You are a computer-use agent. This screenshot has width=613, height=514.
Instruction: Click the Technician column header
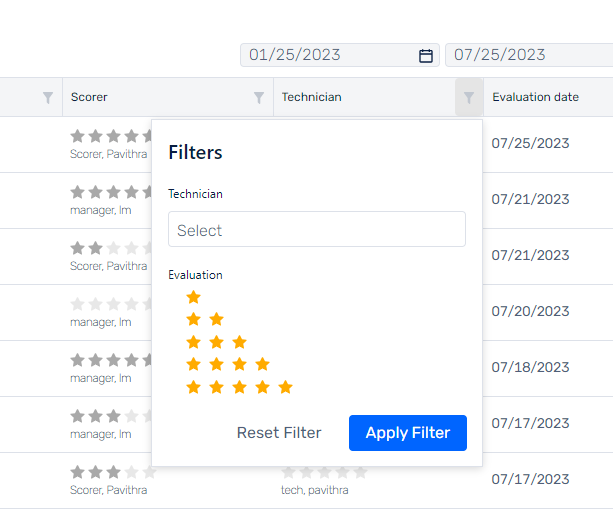click(312, 97)
